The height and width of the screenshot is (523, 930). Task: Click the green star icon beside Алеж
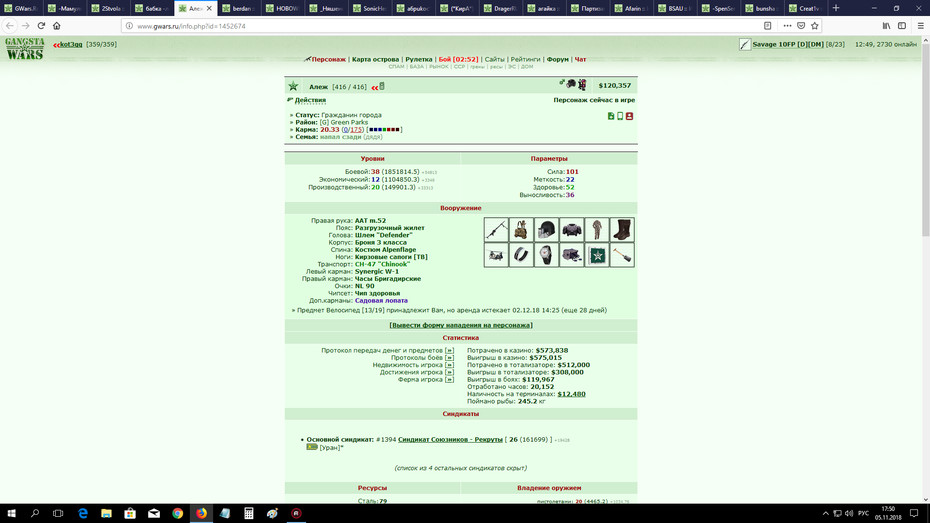[294, 87]
